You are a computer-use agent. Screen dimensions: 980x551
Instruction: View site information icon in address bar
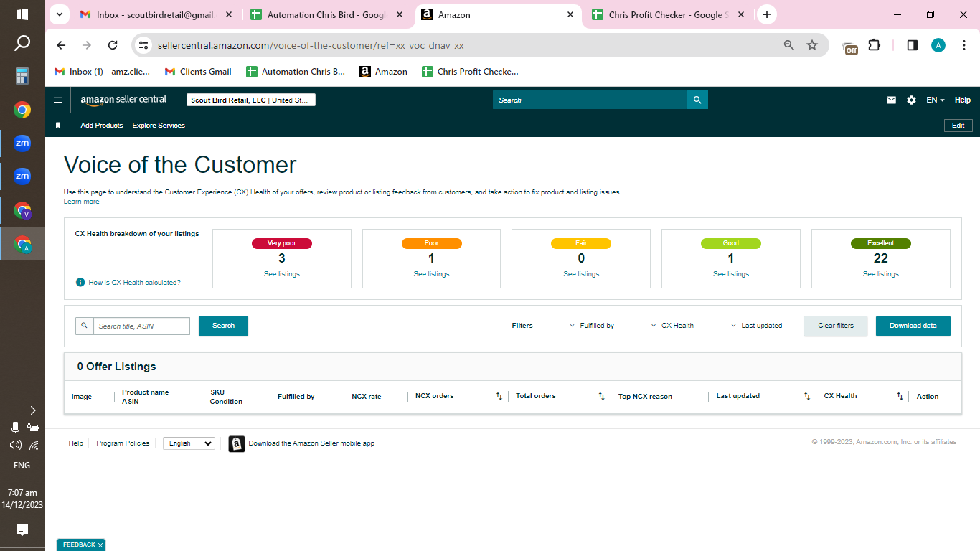pyautogui.click(x=143, y=45)
